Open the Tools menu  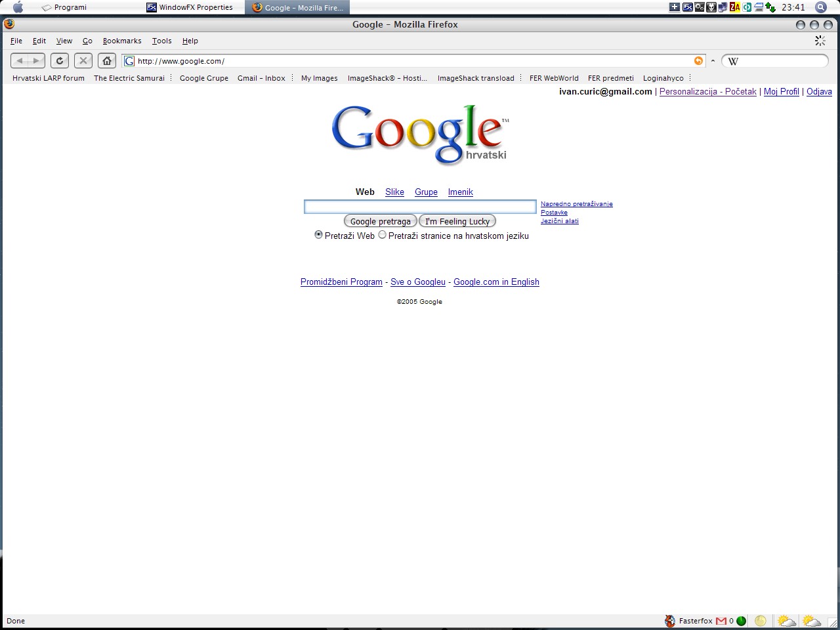162,41
